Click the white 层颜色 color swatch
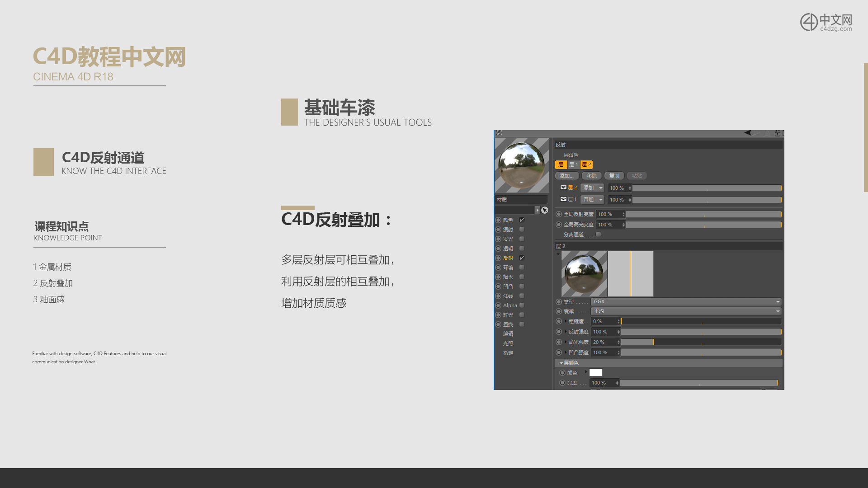 [596, 372]
